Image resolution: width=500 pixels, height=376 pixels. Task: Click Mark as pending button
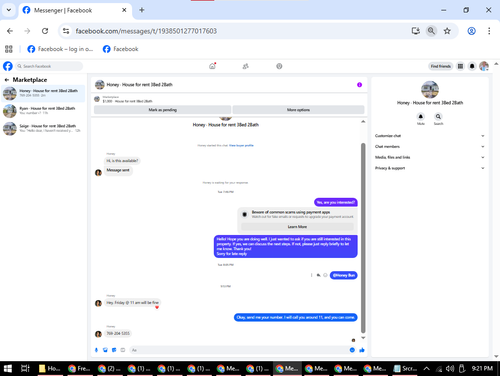point(162,110)
